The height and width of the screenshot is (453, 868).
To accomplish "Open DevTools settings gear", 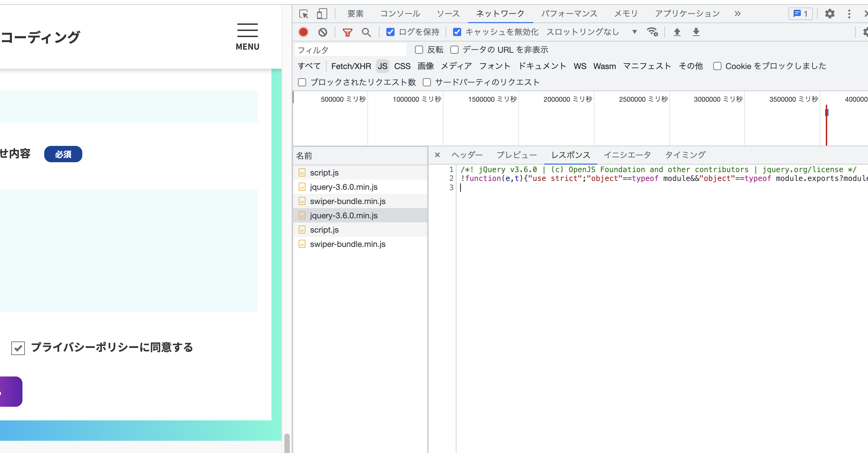I will click(x=830, y=14).
